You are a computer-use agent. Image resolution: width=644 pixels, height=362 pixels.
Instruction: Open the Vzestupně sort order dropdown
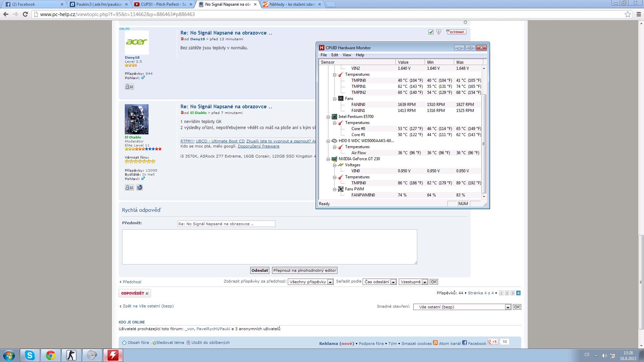(x=413, y=282)
